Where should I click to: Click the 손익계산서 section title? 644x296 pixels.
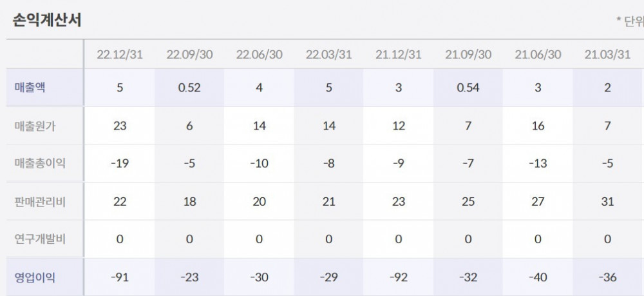46,20
